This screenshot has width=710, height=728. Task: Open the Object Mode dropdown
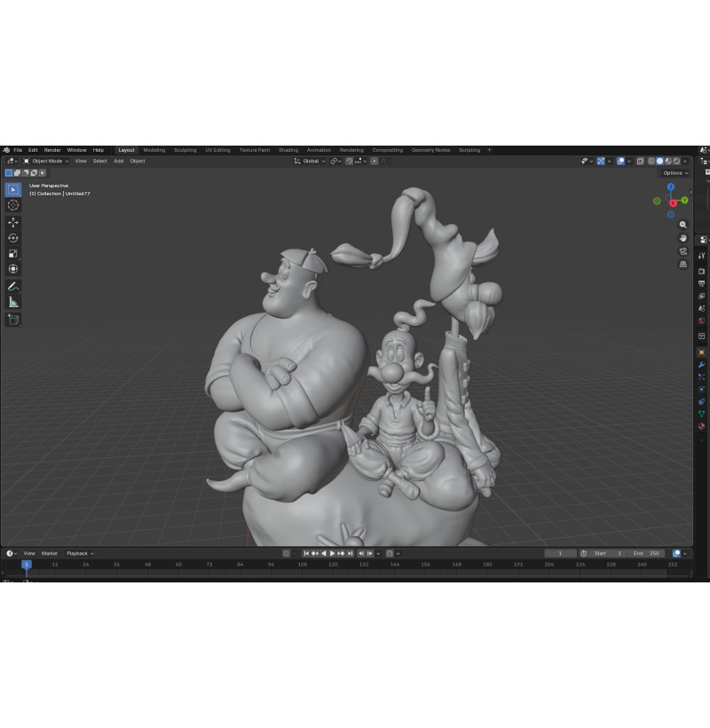[46, 161]
